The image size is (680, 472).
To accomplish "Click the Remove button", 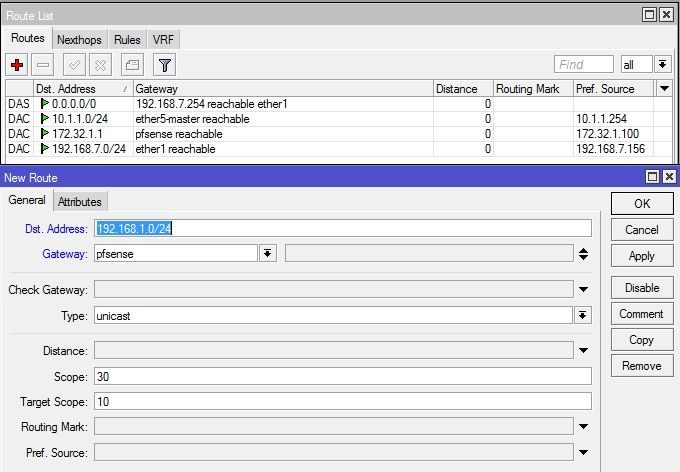I will pos(642,366).
